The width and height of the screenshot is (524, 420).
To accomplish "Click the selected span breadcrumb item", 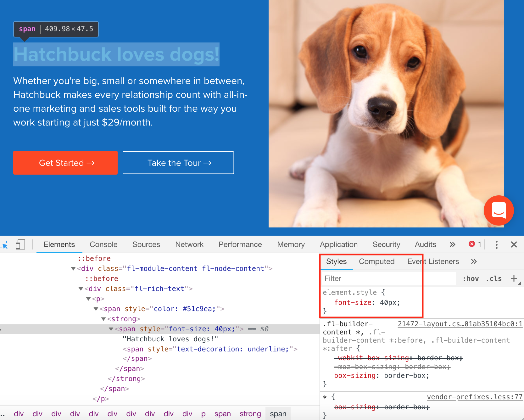I will (278, 414).
